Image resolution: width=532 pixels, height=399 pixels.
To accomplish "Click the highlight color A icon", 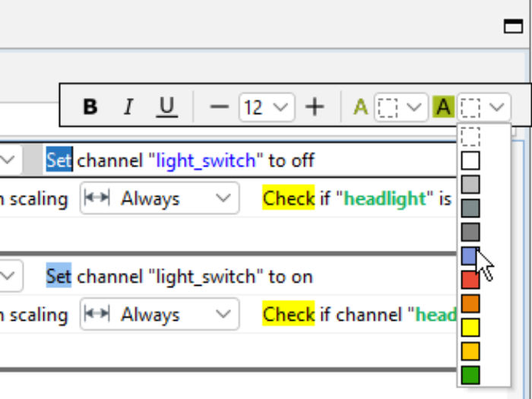I will (443, 107).
